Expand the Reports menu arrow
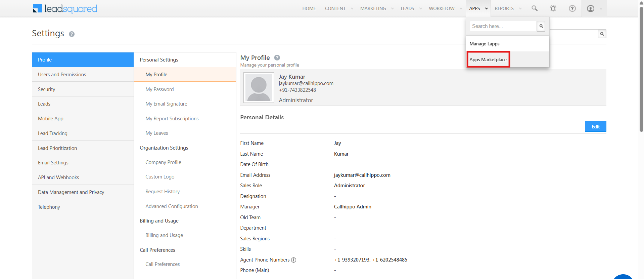This screenshot has height=279, width=644. point(520,9)
